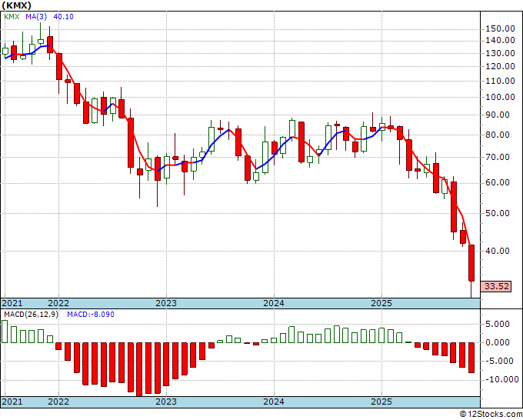523x420 pixels.
Task: Click the MACD:-8.090 value readout
Action: (91, 315)
